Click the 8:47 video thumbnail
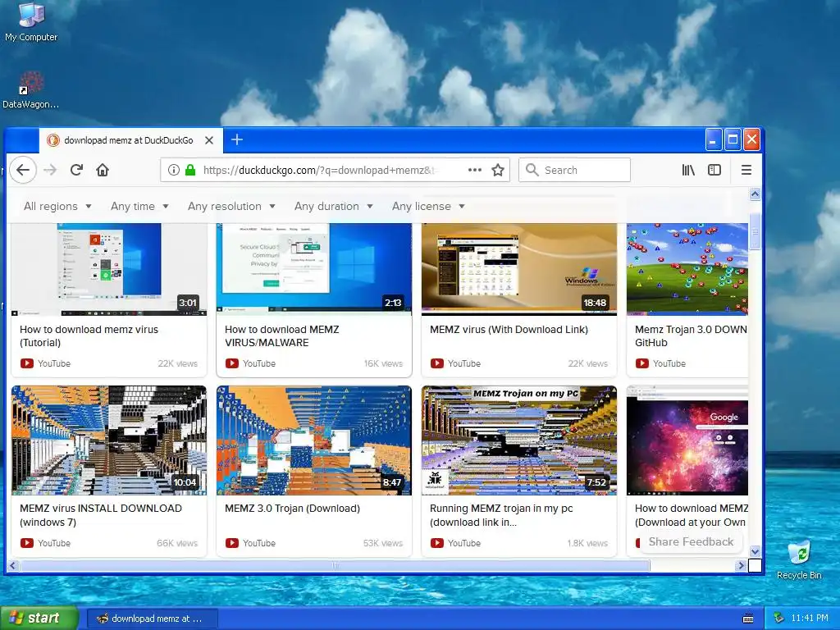The width and height of the screenshot is (840, 630). [314, 441]
